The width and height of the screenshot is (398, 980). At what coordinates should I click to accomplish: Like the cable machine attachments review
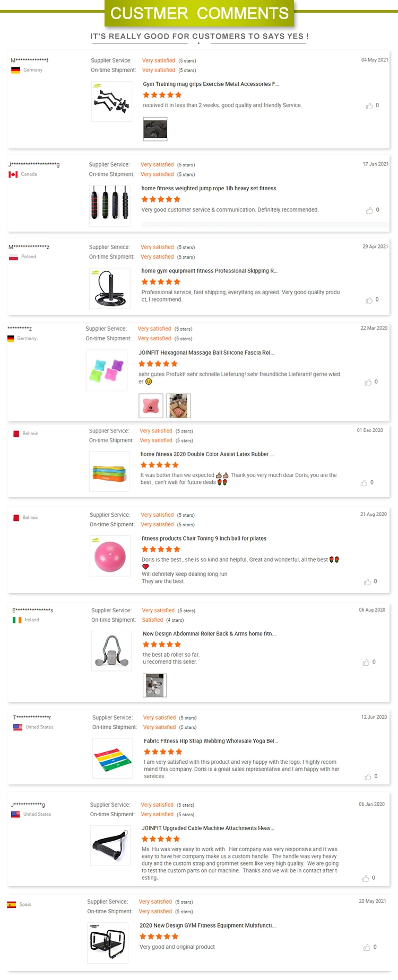(366, 878)
